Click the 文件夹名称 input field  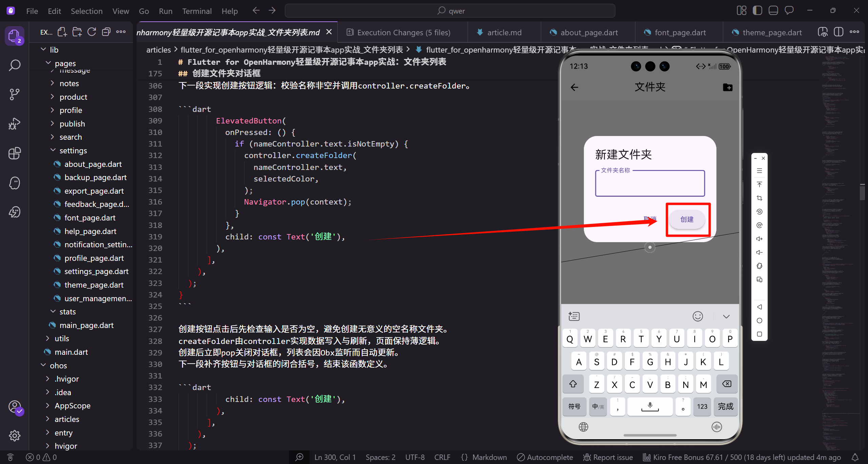650,183
